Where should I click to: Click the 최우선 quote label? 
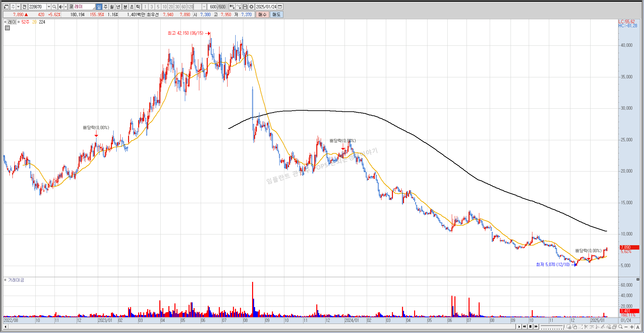pyautogui.click(x=153, y=14)
